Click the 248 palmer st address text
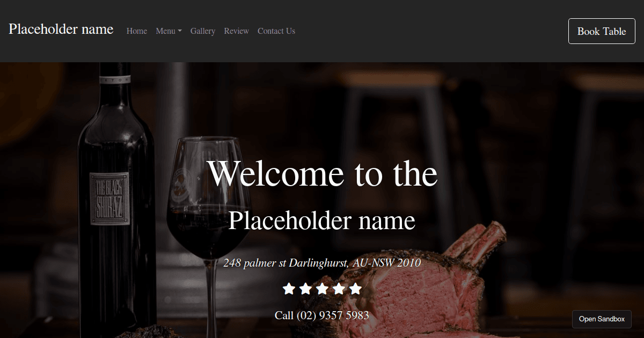 point(322,263)
